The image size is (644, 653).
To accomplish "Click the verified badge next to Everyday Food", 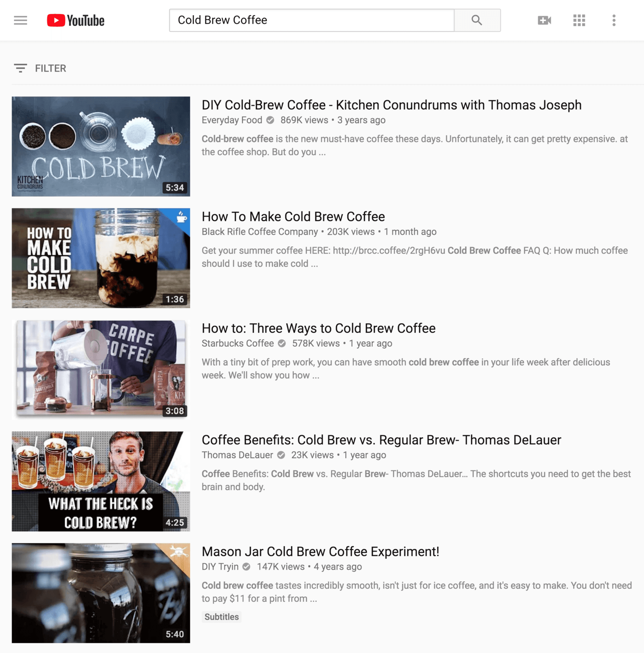I will tap(270, 120).
